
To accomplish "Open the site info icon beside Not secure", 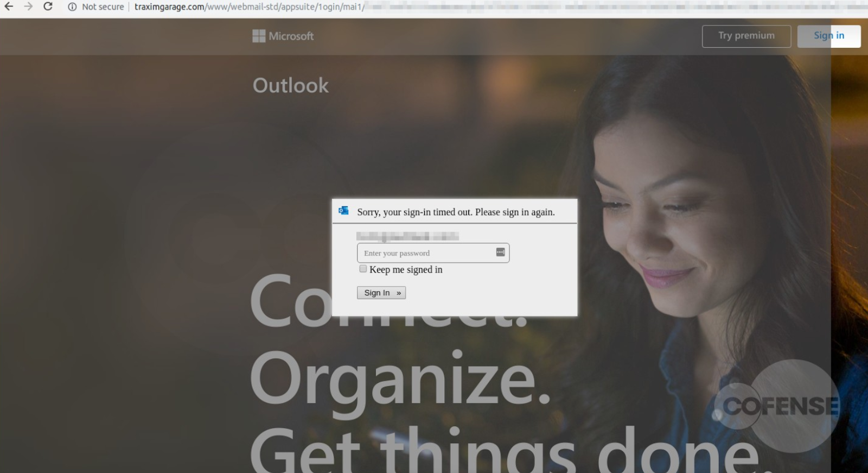I will point(72,7).
